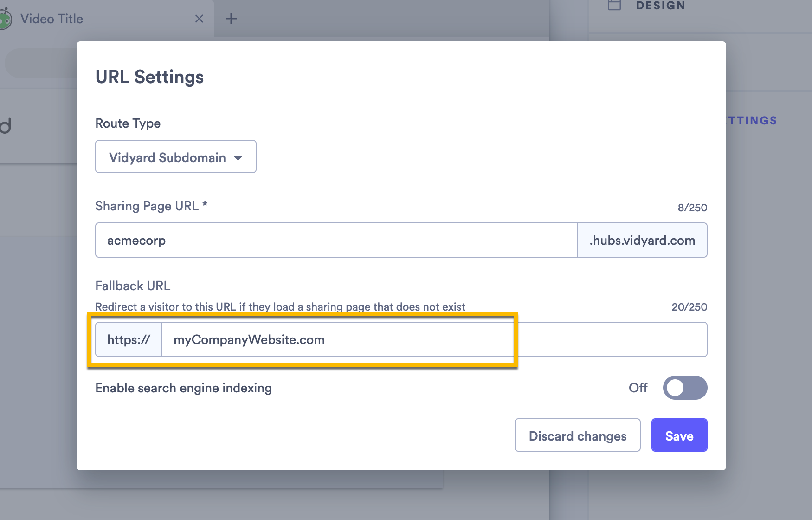Click the Fallback URL label
The height and width of the screenshot is (520, 812).
click(x=133, y=286)
